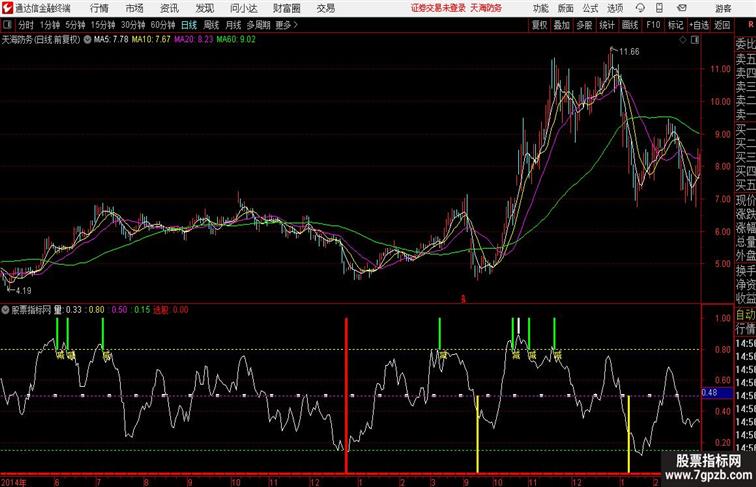Click the 4.19 low price label
The height and width of the screenshot is (487, 756).
pyautogui.click(x=23, y=291)
